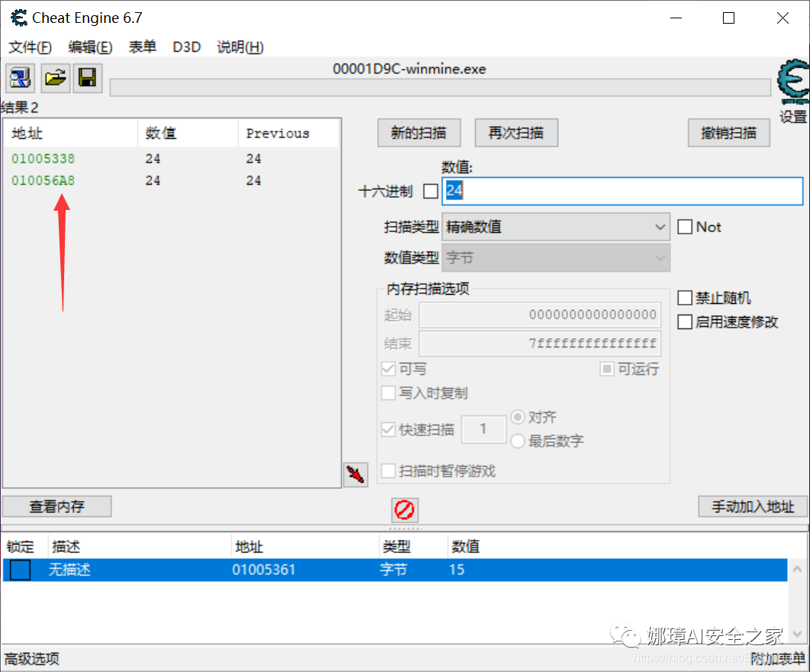Click the save floppy disk icon
The width and height of the screenshot is (810, 672).
click(x=87, y=79)
